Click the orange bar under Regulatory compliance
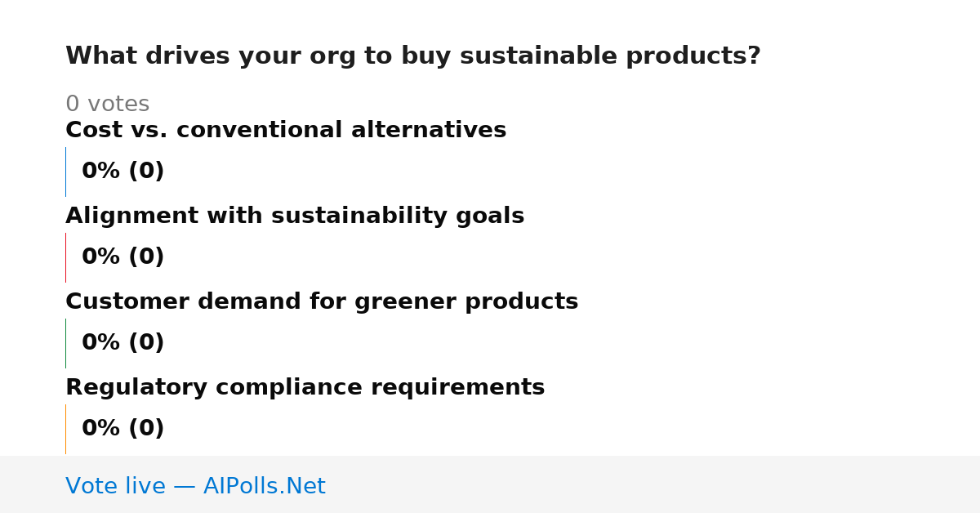 66,429
